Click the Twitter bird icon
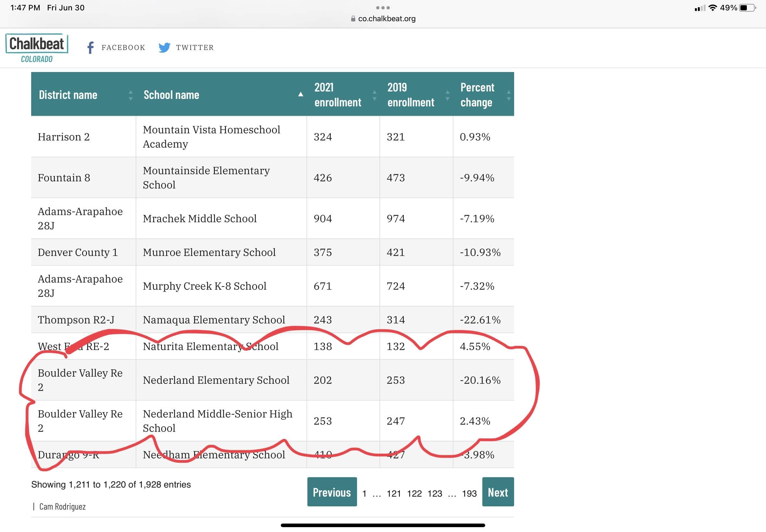Image resolution: width=766 pixels, height=532 pixels. click(164, 48)
